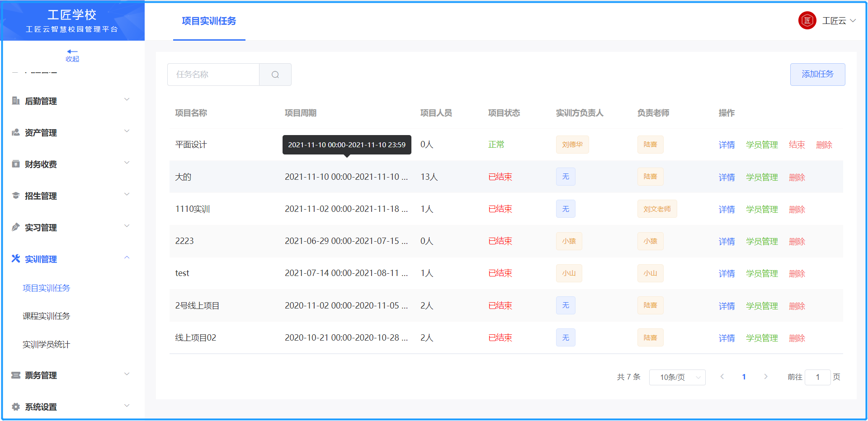
Task: Expand the 实习管理 menu chevron
Action: point(127,226)
